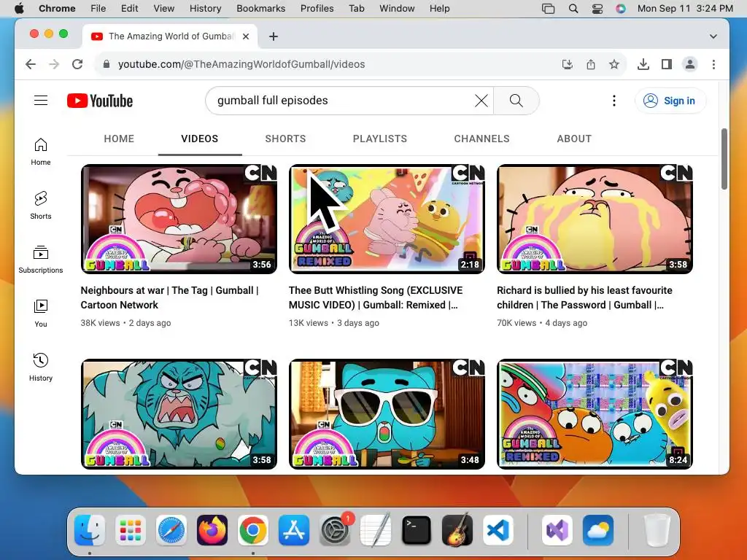Open the Apple menu

coord(19,8)
